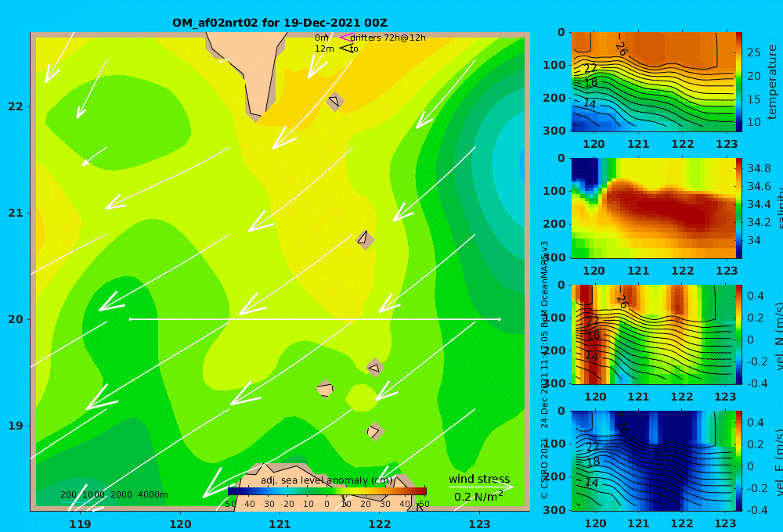
Task: Click the salinity panel colorbar
Action: click(x=739, y=208)
